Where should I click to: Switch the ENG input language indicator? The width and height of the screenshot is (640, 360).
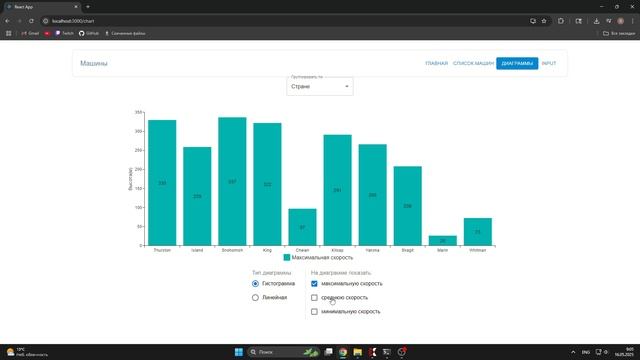point(586,352)
